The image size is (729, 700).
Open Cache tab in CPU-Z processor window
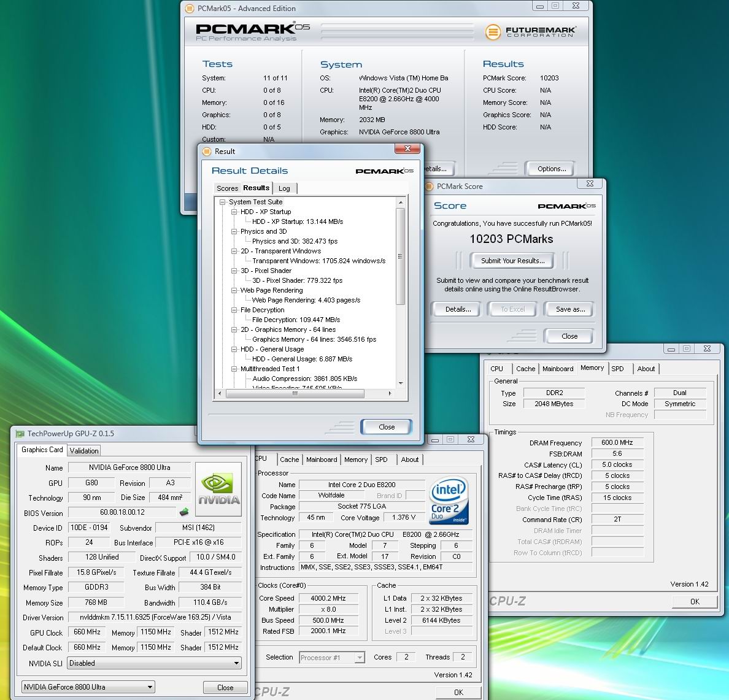pos(289,460)
